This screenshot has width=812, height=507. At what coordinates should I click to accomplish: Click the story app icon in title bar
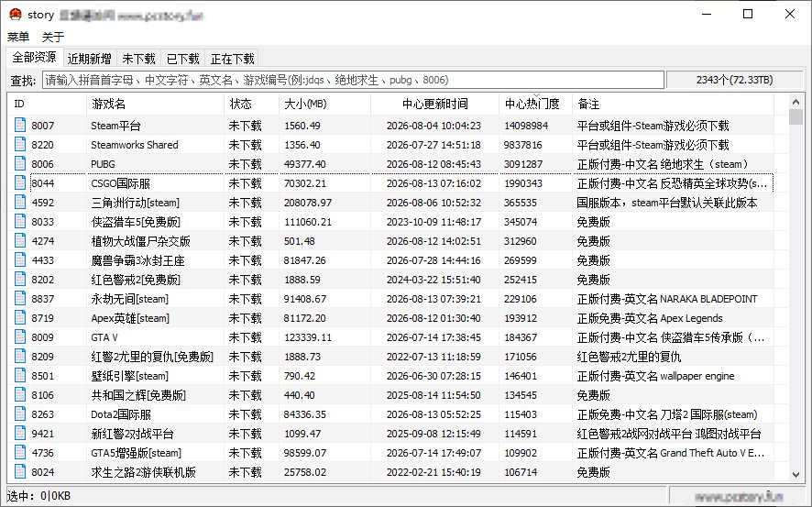point(15,14)
